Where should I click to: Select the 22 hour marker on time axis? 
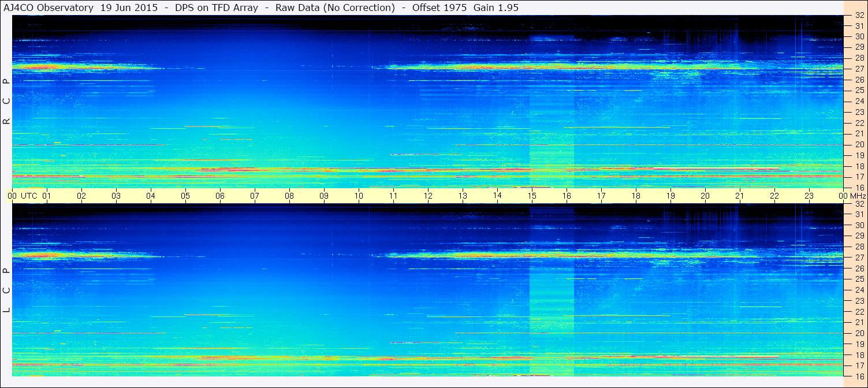click(x=774, y=196)
